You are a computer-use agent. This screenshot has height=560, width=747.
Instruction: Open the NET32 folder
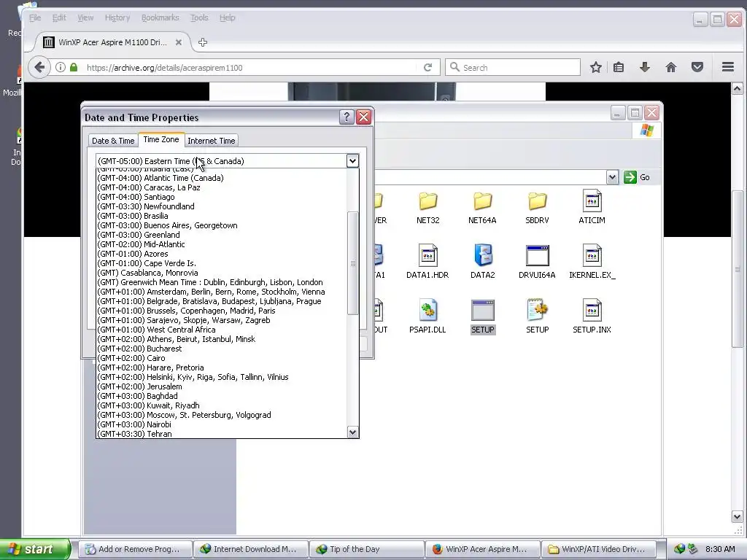(427, 208)
